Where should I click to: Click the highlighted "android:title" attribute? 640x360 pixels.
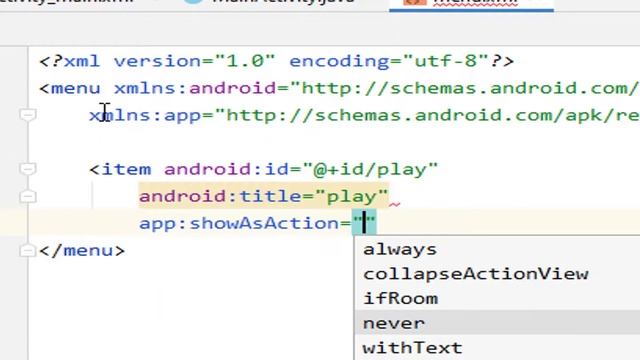point(220,196)
